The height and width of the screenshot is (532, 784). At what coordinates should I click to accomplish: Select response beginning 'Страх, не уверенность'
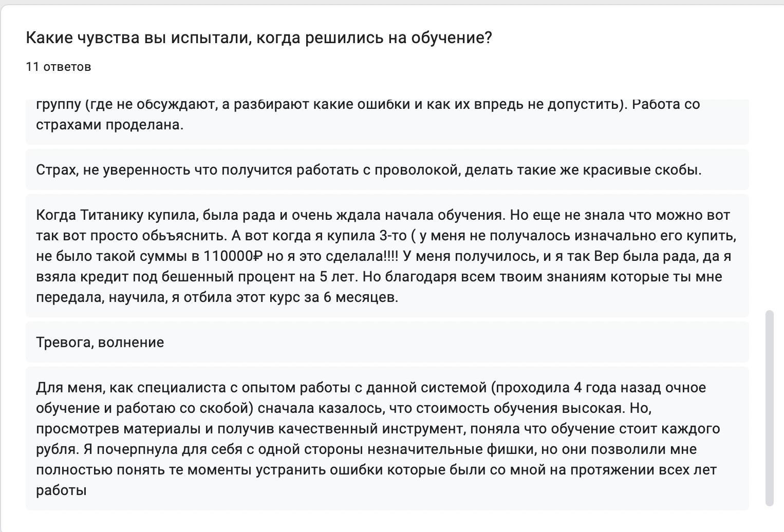coord(387,170)
